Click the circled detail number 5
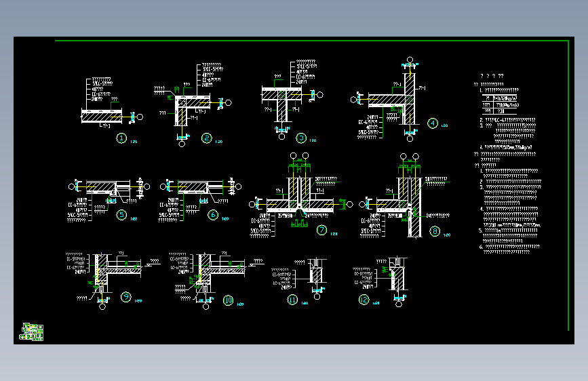The width and height of the screenshot is (588, 381). [x=121, y=215]
